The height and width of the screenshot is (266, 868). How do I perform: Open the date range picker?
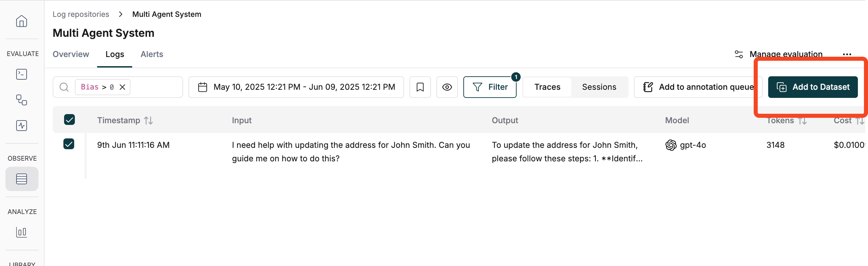coord(296,87)
